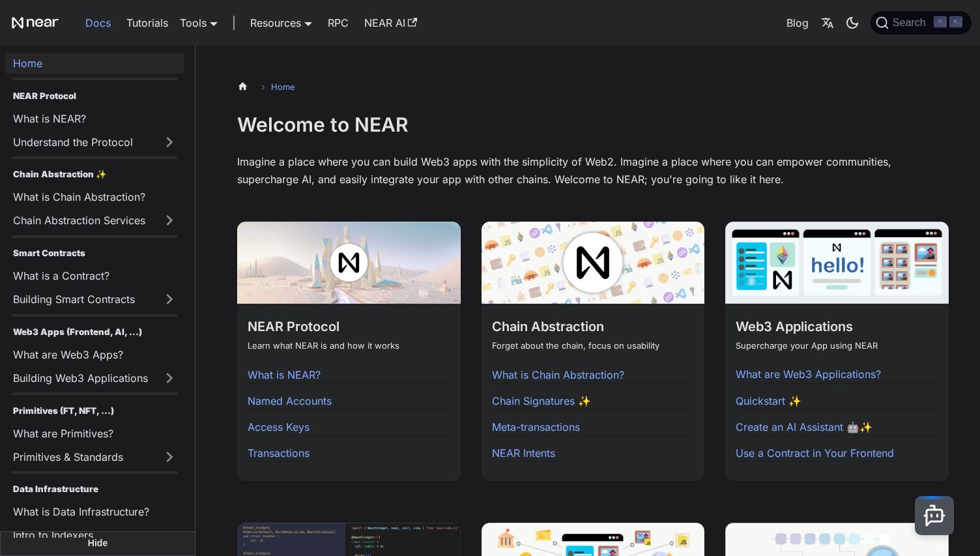The image size is (980, 556).
Task: Click the home breadcrumb icon
Action: point(243,87)
